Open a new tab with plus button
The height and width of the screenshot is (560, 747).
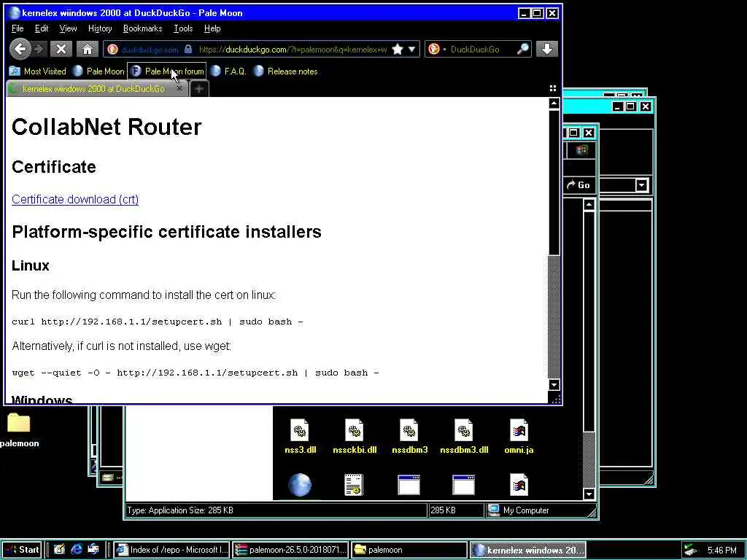(x=199, y=89)
